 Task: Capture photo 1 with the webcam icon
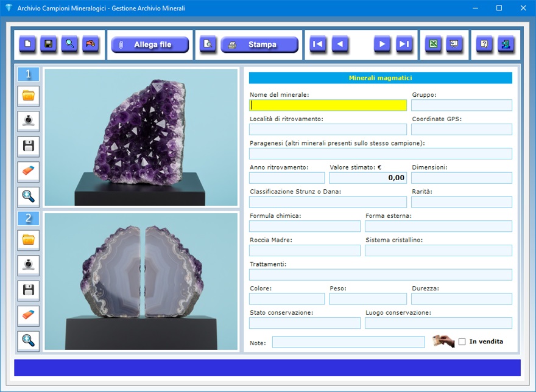(29, 121)
